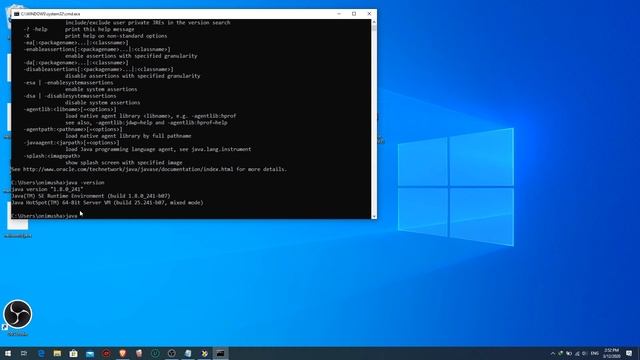The height and width of the screenshot is (360, 640).
Task: Click the green power-symbol taskbar icon
Action: point(155,353)
